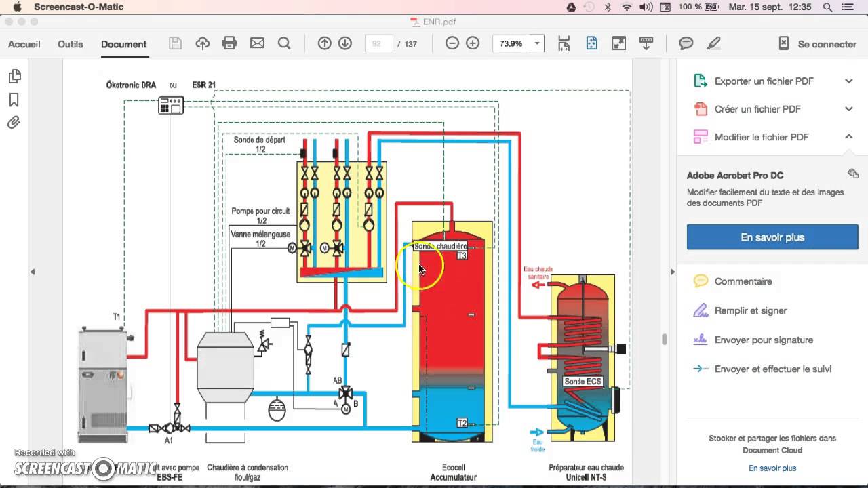Click the Google Drive menu bar icon
This screenshot has width=868, height=488.
(571, 7)
